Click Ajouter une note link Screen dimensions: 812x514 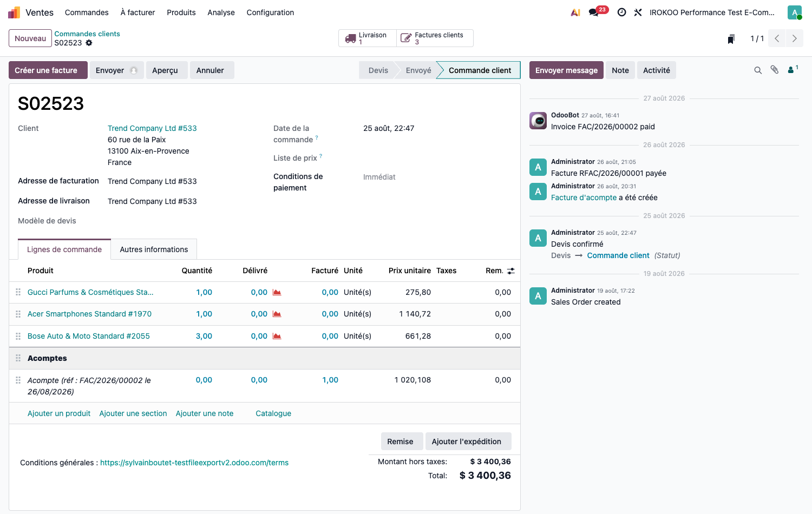pyautogui.click(x=205, y=413)
